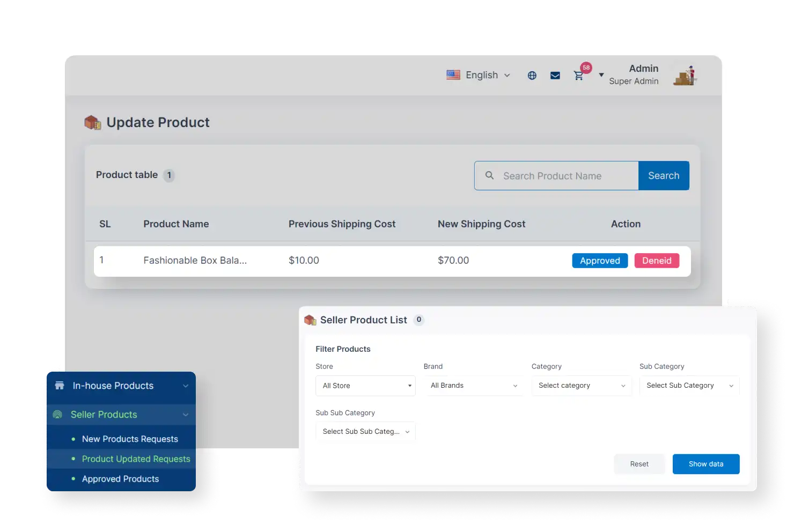Select Product Updated Requests menu item
Screen dimensions: 787x532
(x=136, y=459)
